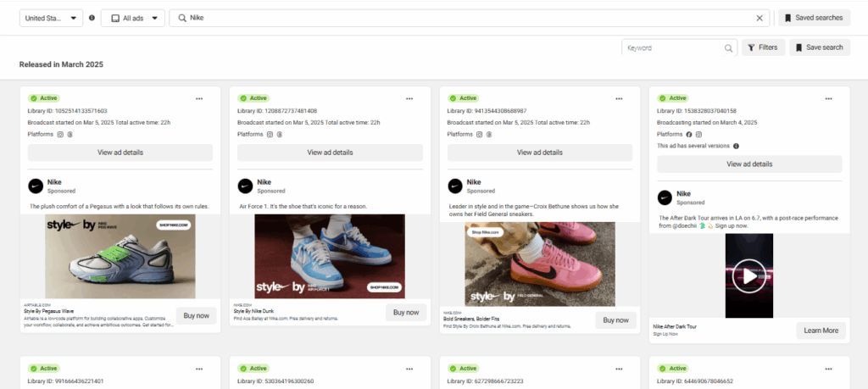Click Library ID: 627298666723223 text
Image resolution: width=868 pixels, height=389 pixels.
pyautogui.click(x=485, y=381)
